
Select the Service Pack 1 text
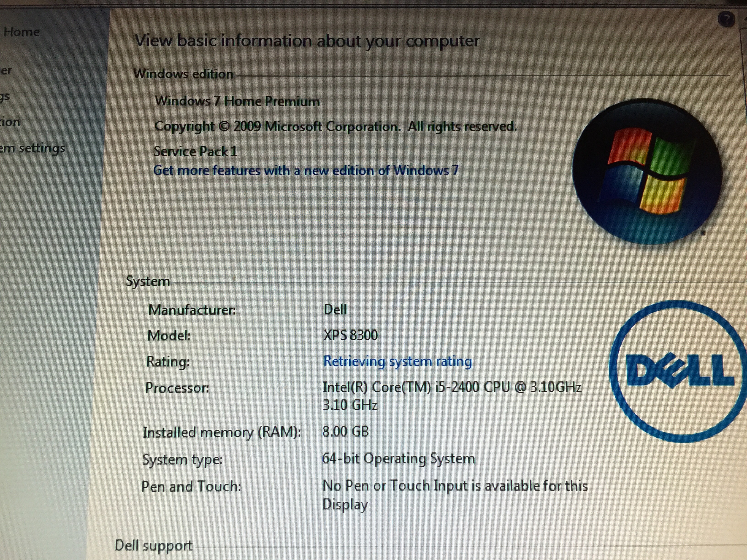[195, 152]
